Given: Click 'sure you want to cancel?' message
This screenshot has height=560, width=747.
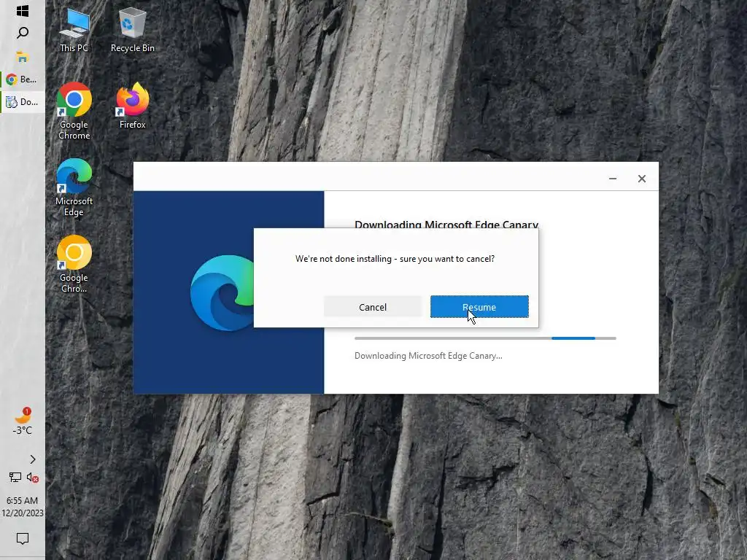Looking at the screenshot, I should tap(447, 259).
